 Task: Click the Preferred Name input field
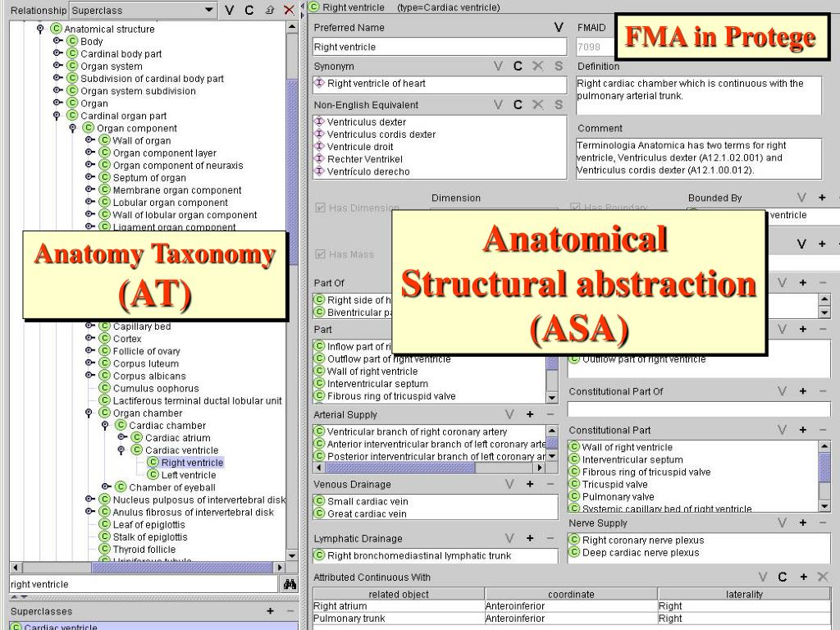[440, 47]
